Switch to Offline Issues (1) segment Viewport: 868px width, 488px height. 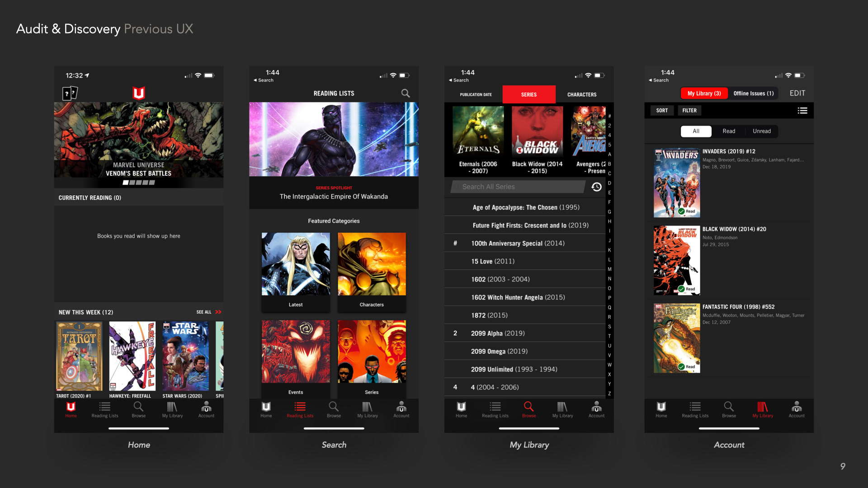pos(753,93)
